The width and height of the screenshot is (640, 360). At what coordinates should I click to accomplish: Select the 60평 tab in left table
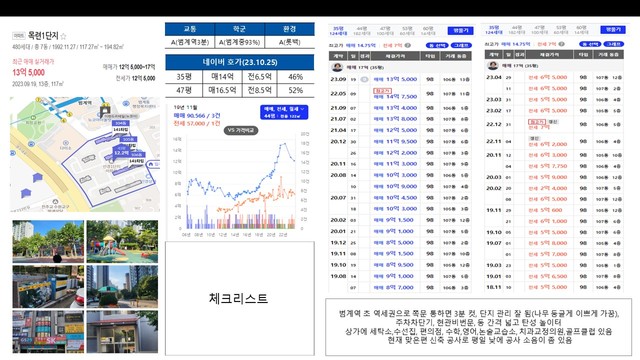[427, 31]
